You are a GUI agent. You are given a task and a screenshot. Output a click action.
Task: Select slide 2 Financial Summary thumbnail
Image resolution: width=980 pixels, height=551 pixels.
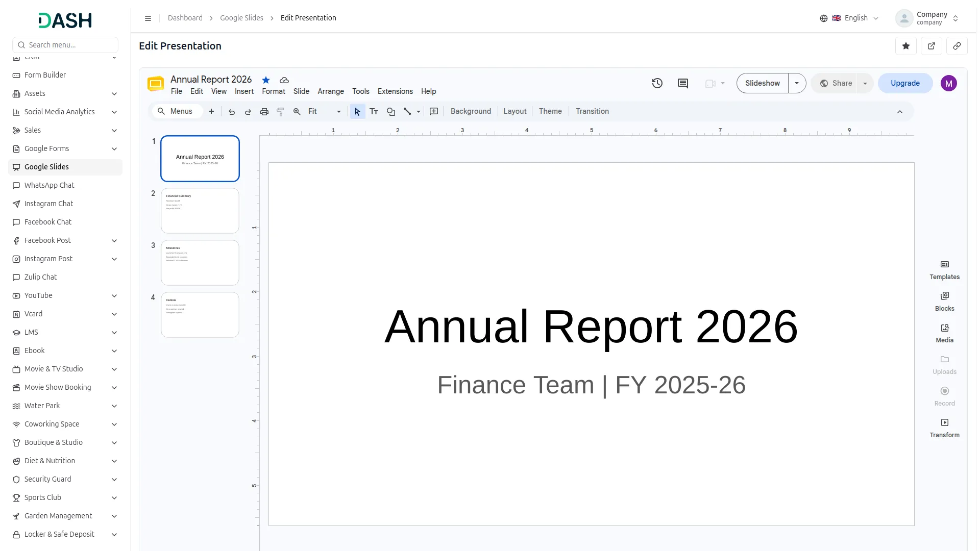click(200, 211)
